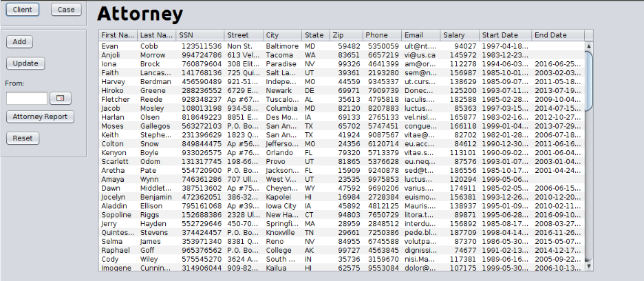This screenshot has width=644, height=281.
Task: Select the row for Evan Cobb
Action: tap(342, 46)
